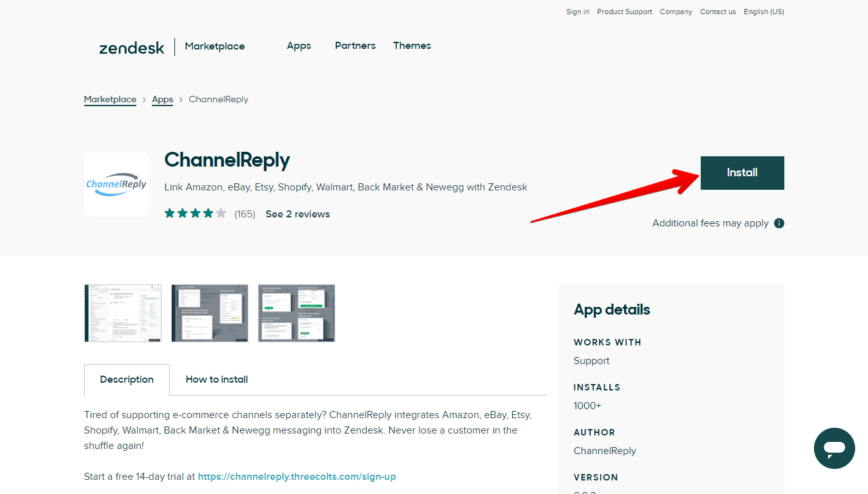The image size is (868, 494).
Task: Open the Partners menu
Action: click(x=355, y=46)
